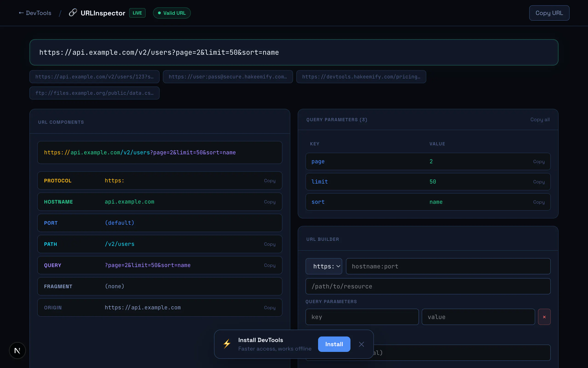Click the FRAGMENT (none) value
Screen dimensions: 588x368
click(x=114, y=286)
